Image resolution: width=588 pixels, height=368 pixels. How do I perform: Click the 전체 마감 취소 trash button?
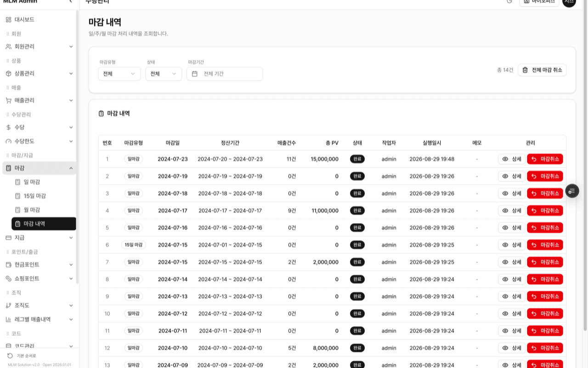coord(542,70)
